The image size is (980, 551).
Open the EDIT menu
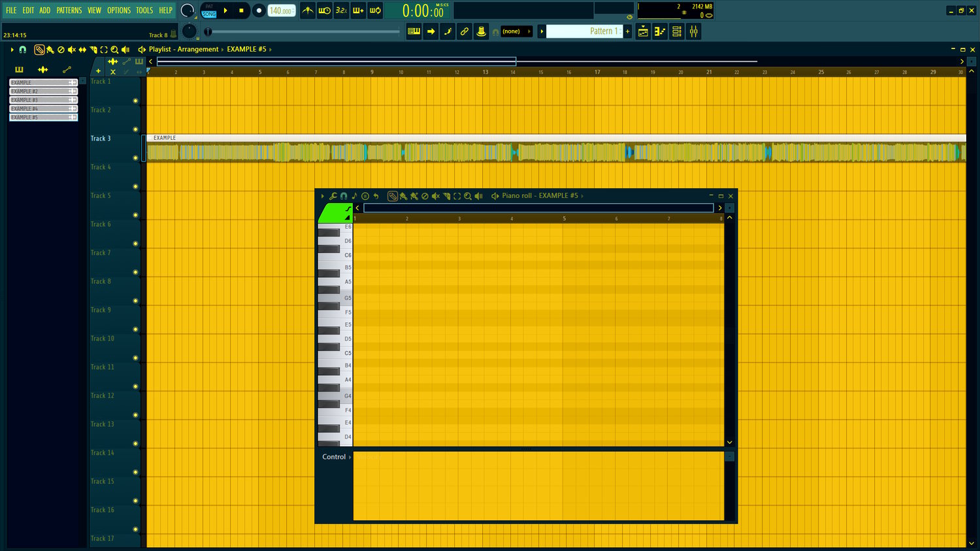tap(28, 10)
